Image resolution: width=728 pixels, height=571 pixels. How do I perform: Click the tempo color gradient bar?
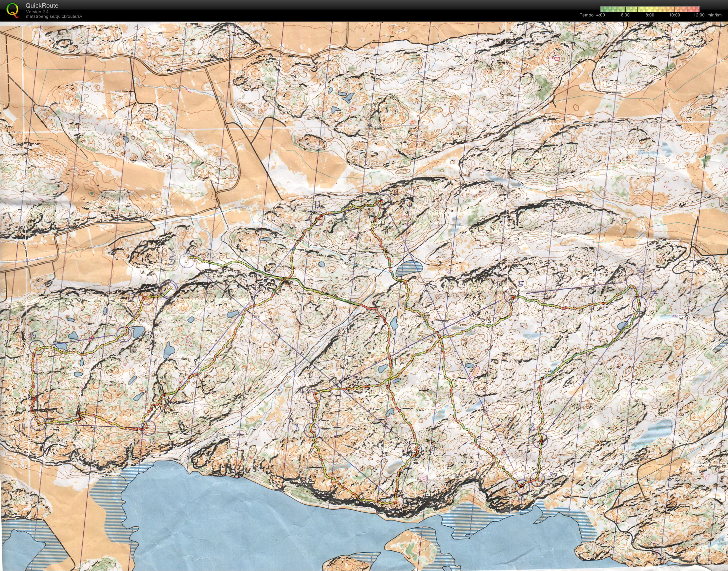650,9
